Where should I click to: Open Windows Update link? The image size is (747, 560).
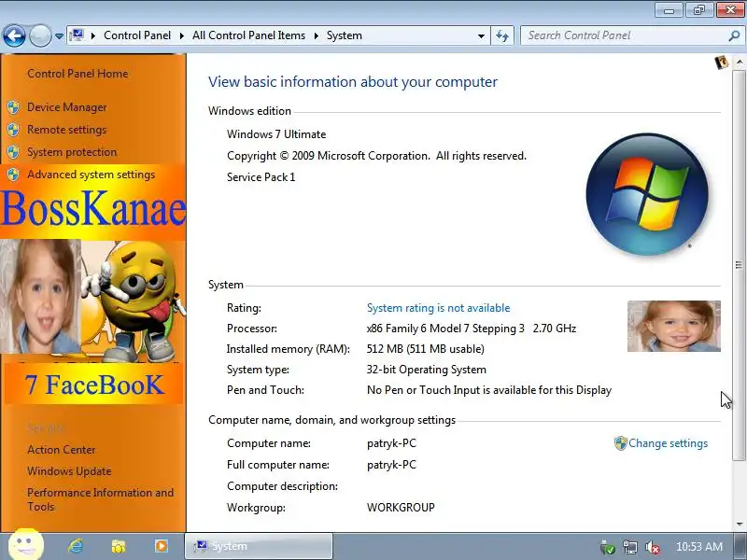coord(69,471)
